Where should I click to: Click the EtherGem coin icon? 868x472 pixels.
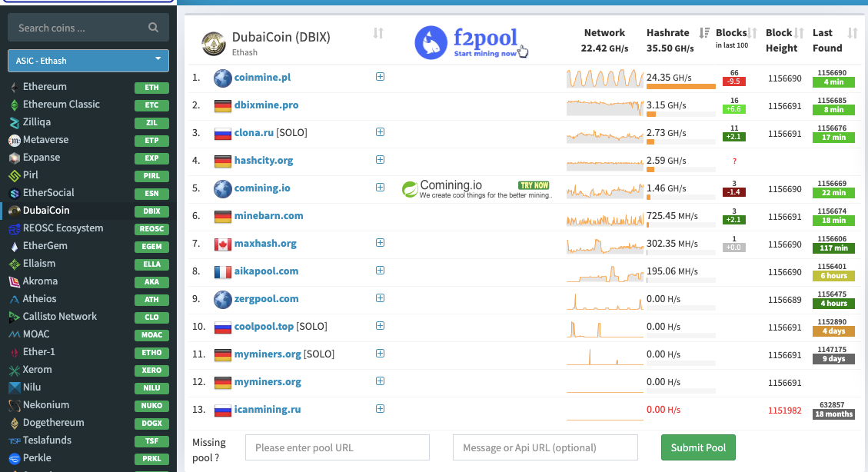[15, 246]
